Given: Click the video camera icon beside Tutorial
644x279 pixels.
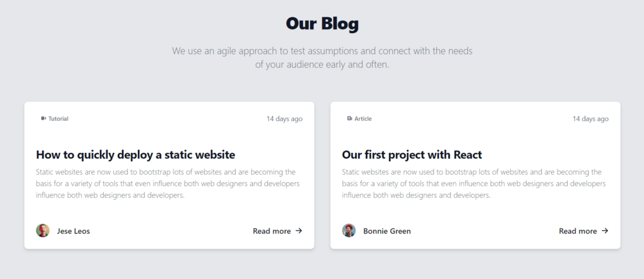Looking at the screenshot, I should (43, 118).
